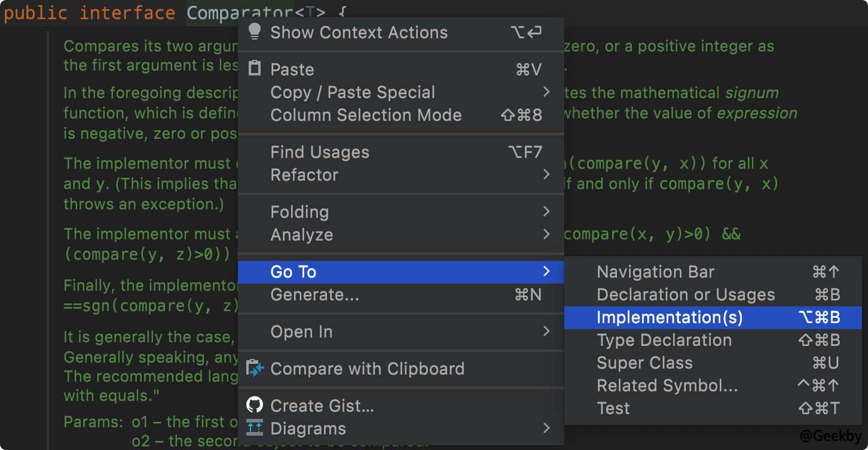This screenshot has width=868, height=450.
Task: Expand the Copy / Paste Special submenu arrow
Action: tap(546, 92)
